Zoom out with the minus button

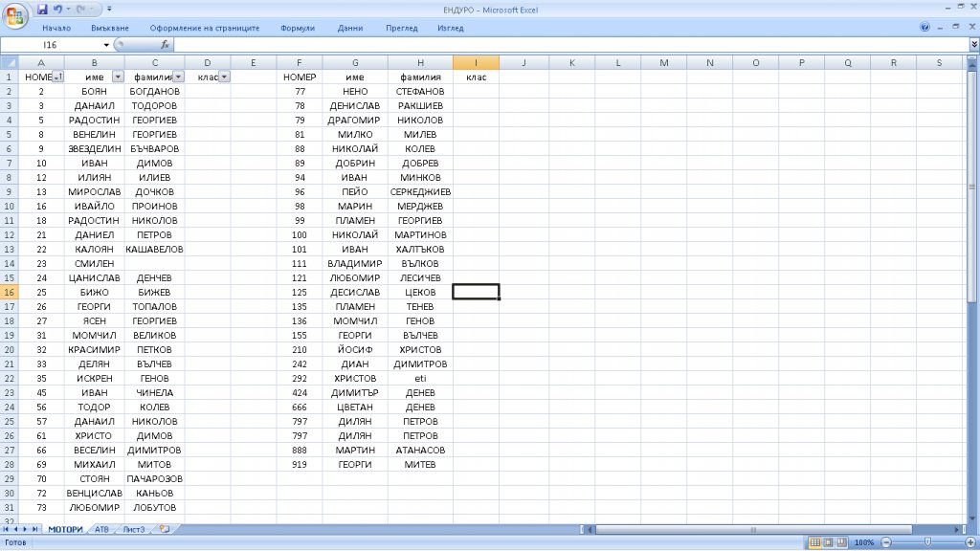point(887,542)
